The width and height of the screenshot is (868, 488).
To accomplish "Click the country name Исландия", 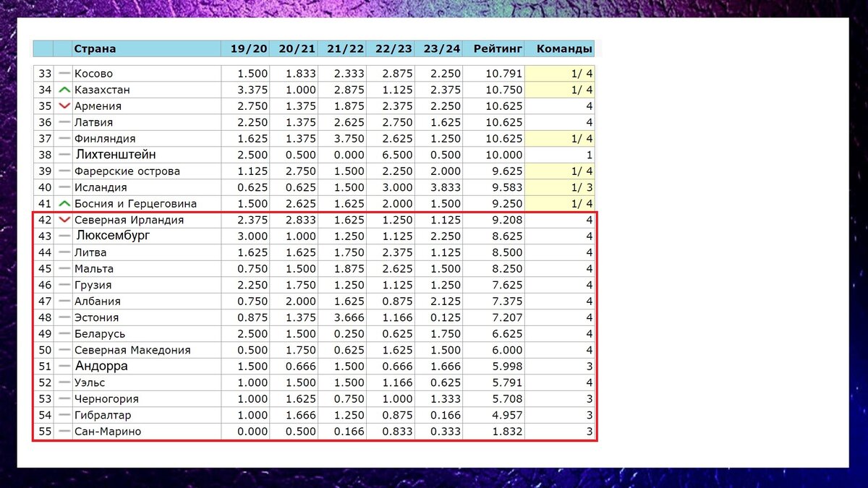I will pyautogui.click(x=101, y=188).
